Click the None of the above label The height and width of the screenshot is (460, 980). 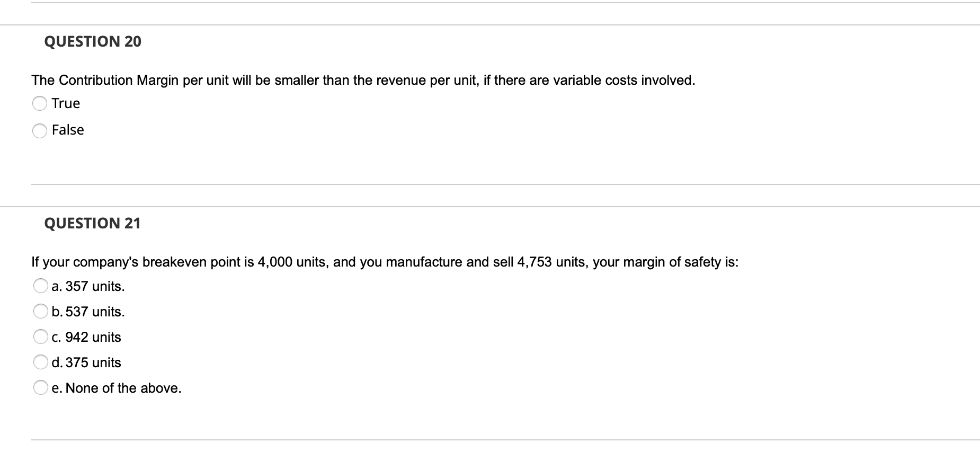tap(117, 388)
